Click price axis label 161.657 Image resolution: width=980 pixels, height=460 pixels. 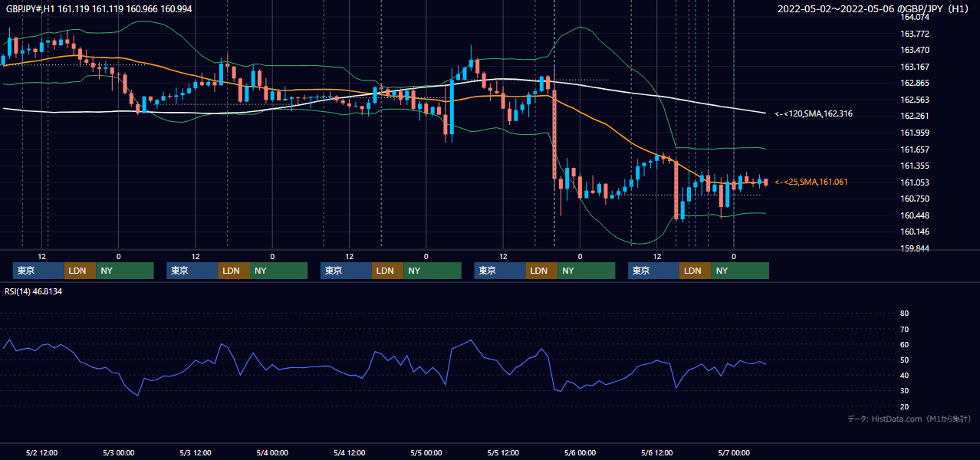(914, 149)
